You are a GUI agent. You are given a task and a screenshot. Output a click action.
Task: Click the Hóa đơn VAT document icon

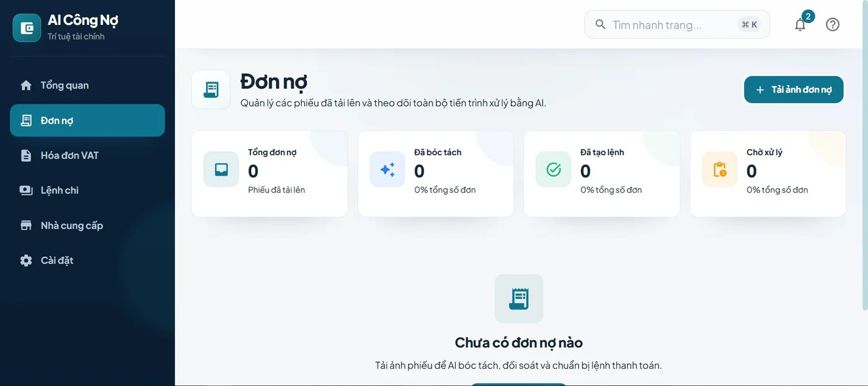pyautogui.click(x=26, y=156)
